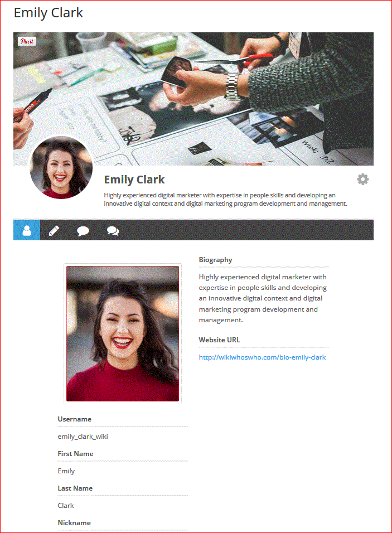
Task: Open the profile settings gear icon
Action: pos(363,179)
